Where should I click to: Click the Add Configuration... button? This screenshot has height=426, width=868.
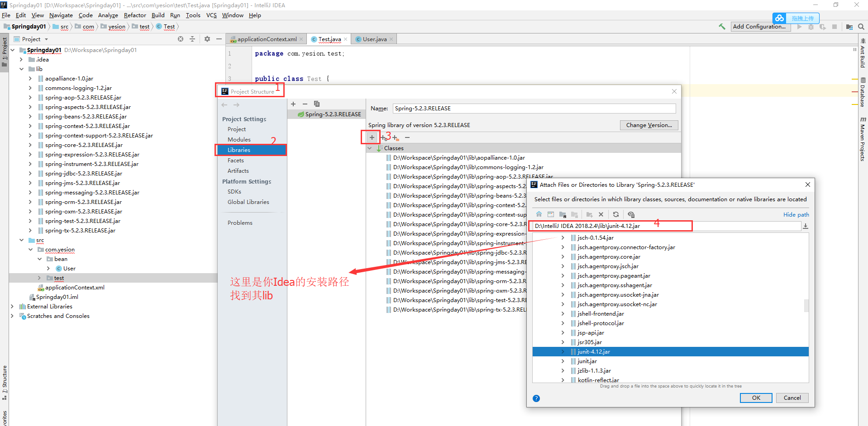(x=761, y=27)
